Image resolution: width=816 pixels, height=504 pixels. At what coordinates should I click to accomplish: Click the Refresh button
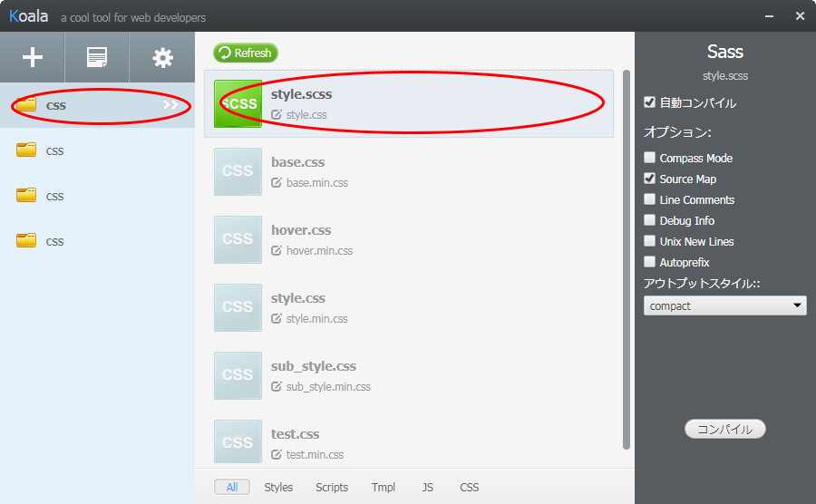coord(246,53)
